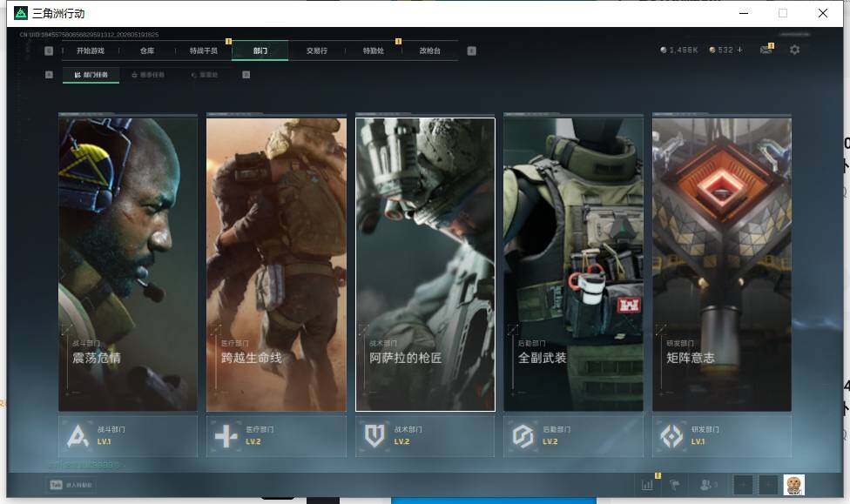The image size is (850, 504).
Task: Open the 阿萨拉的枪匠 tactical department card
Action: coord(425,265)
